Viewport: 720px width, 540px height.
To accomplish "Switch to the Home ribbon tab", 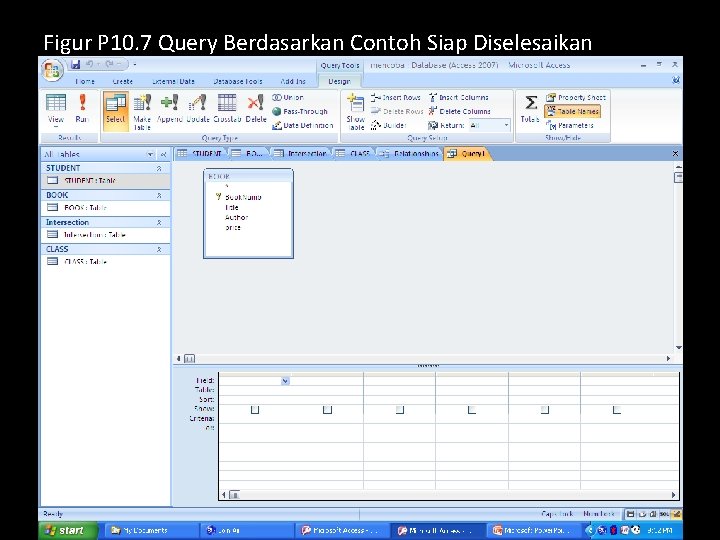I will pos(85,81).
